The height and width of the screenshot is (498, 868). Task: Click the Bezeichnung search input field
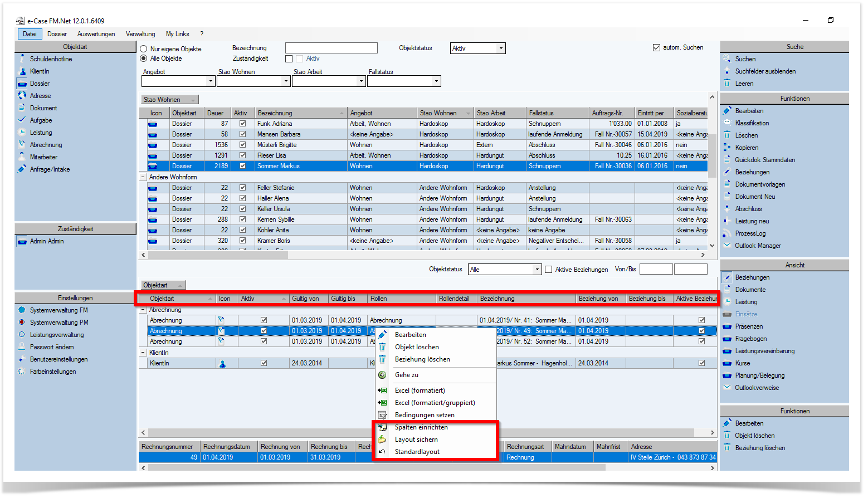(331, 48)
